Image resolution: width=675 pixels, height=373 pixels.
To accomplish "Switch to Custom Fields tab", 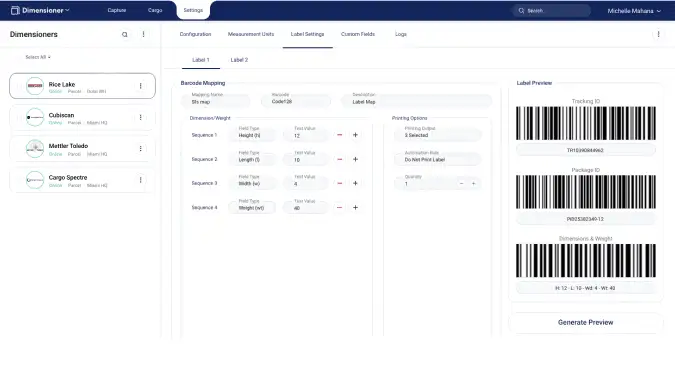I will (358, 34).
